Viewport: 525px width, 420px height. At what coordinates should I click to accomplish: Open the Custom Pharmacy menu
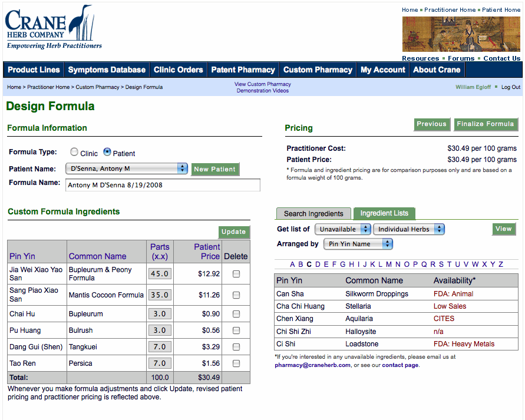point(318,70)
